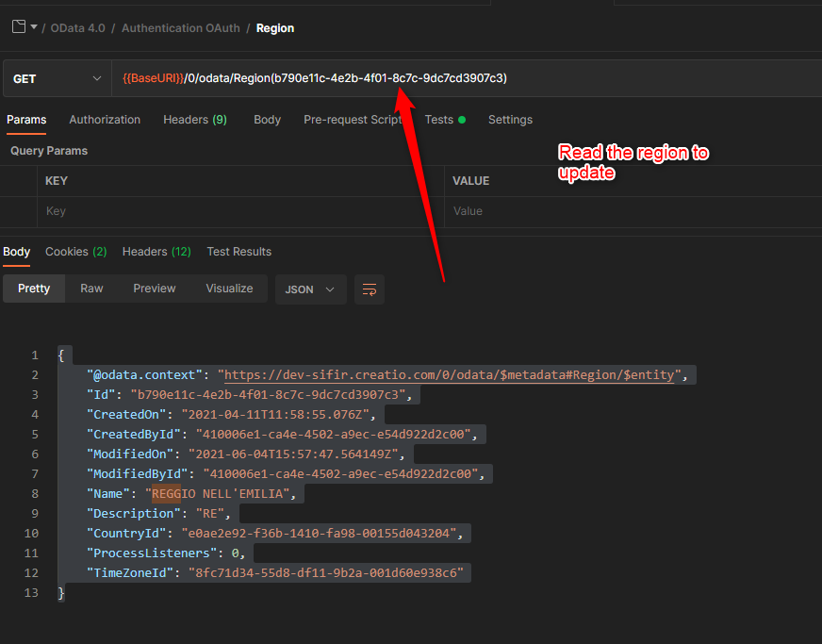Select the response Body tab
Image resolution: width=822 pixels, height=644 pixels.
[16, 252]
